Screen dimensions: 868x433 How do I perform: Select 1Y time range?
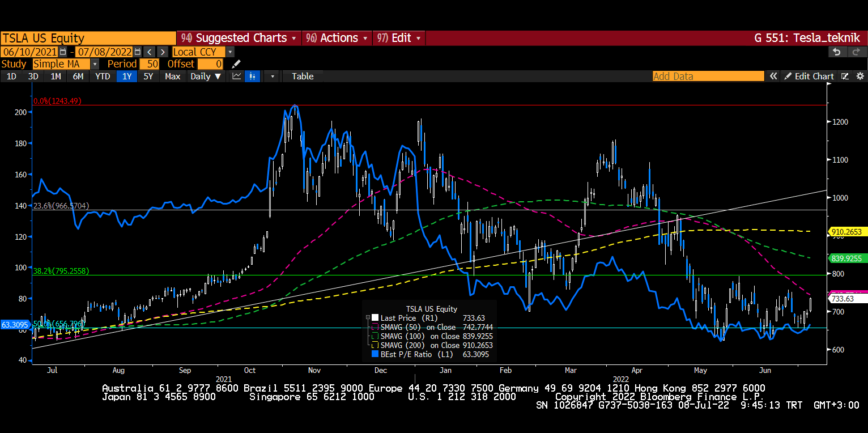(x=126, y=76)
